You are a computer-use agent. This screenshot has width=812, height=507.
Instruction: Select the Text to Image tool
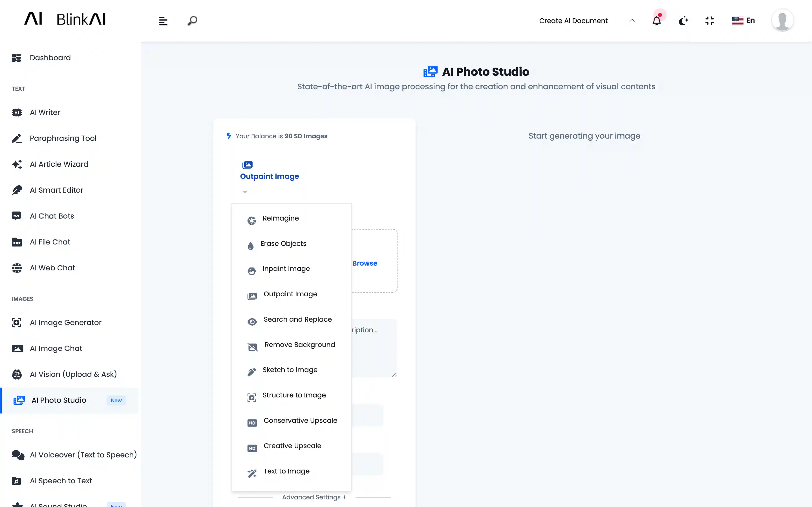click(x=286, y=471)
